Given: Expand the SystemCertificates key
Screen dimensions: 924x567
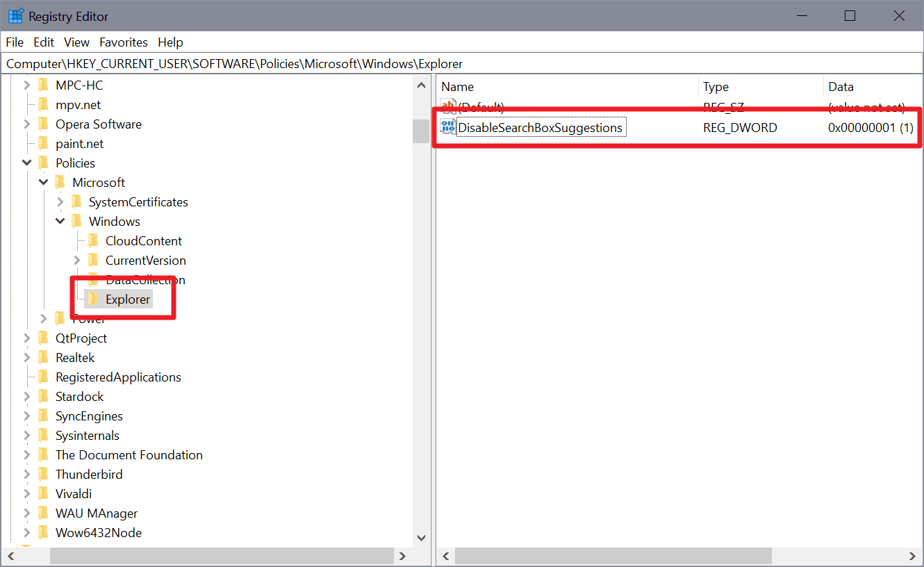Looking at the screenshot, I should click(x=60, y=202).
